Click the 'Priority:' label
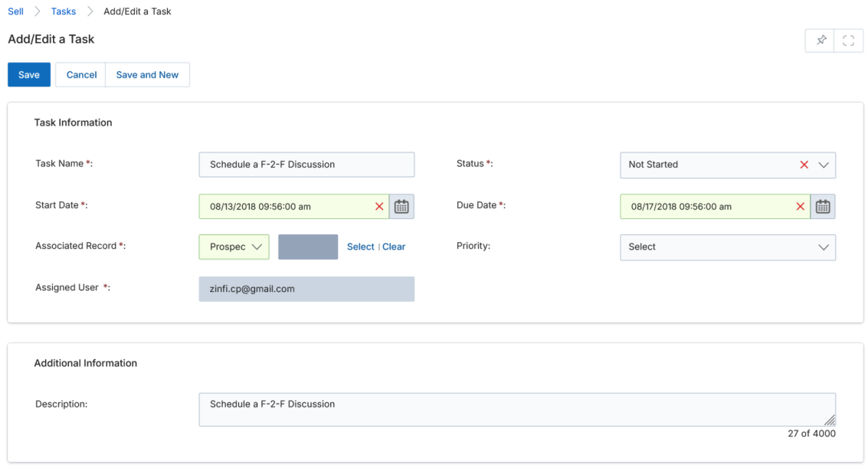 (473, 246)
